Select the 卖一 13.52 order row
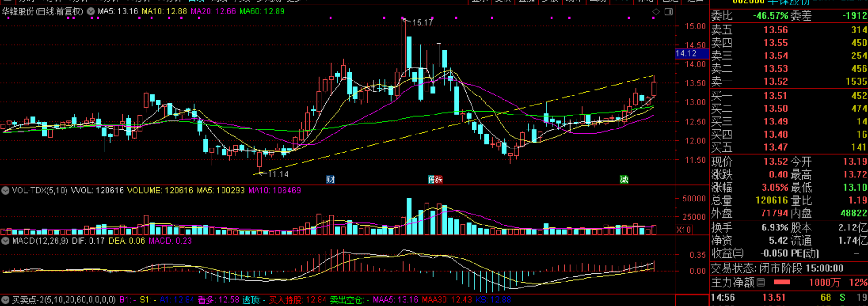 coord(789,81)
